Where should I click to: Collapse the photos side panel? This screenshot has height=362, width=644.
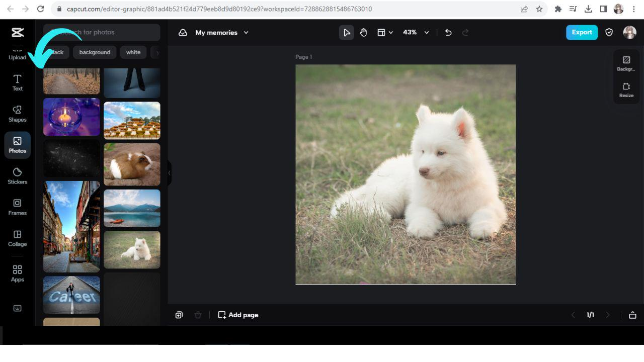[170, 173]
